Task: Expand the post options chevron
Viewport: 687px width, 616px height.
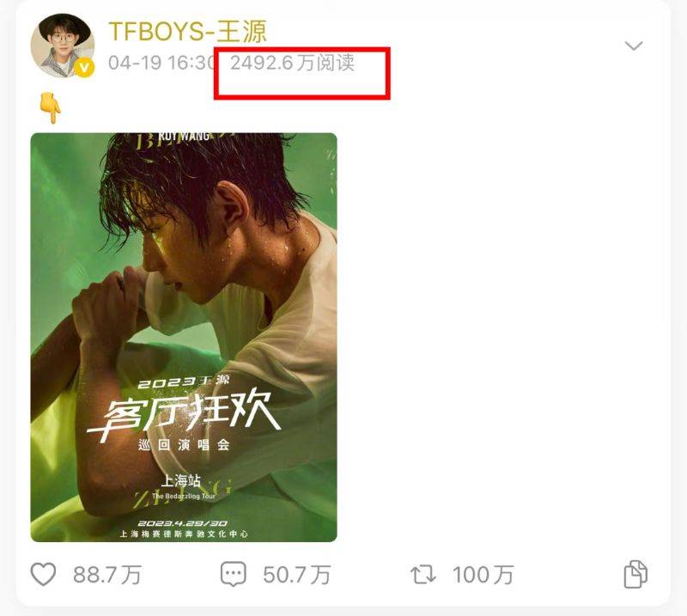Action: click(x=634, y=46)
